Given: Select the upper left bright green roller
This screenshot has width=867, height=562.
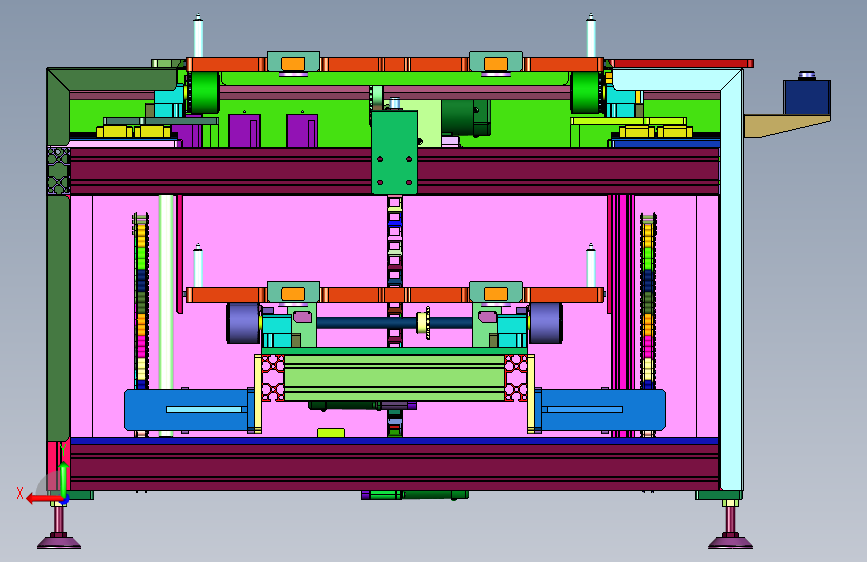Looking at the screenshot, I should pyautogui.click(x=202, y=92).
